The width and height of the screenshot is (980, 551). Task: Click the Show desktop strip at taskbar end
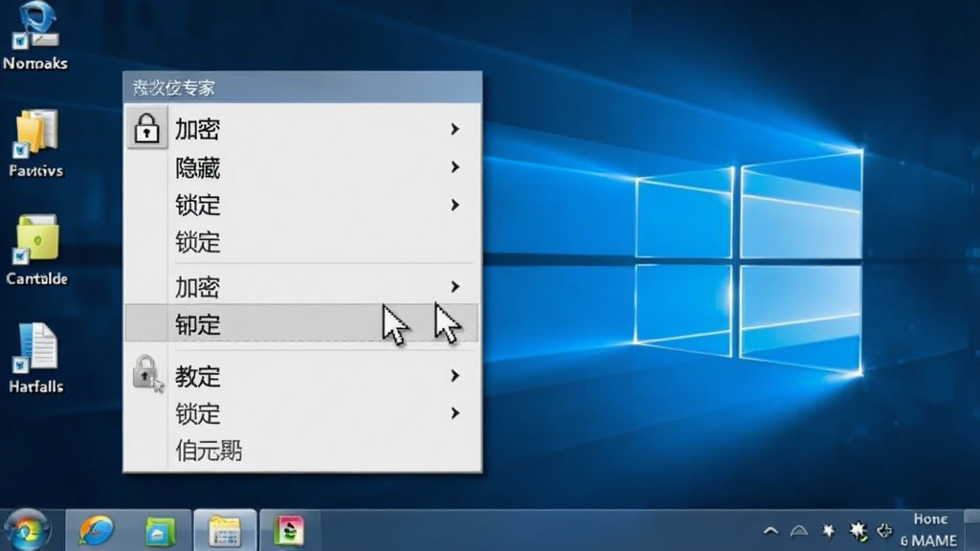(972, 530)
